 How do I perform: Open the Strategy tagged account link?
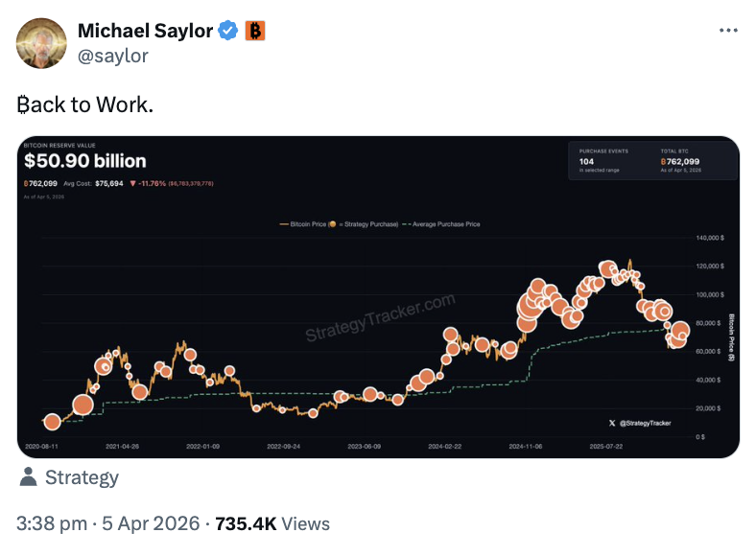click(82, 476)
